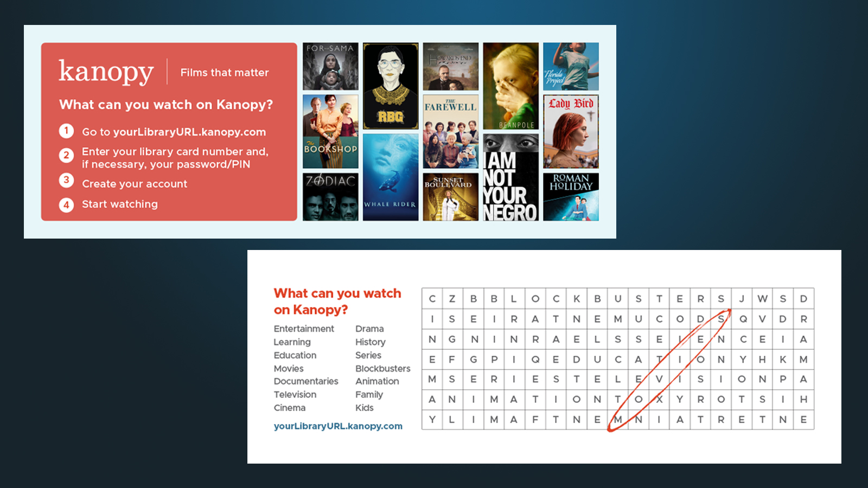Image resolution: width=868 pixels, height=488 pixels.
Task: Open The Bookshop film poster
Action: [330, 132]
